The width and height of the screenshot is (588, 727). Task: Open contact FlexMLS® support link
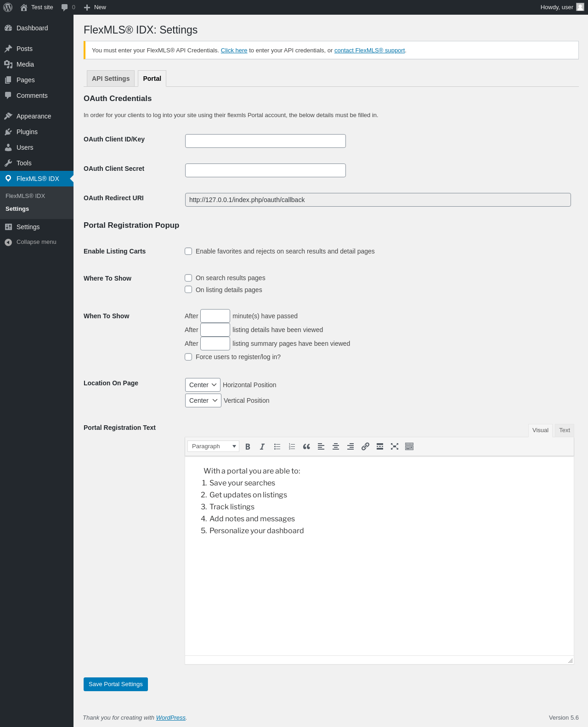click(x=369, y=51)
